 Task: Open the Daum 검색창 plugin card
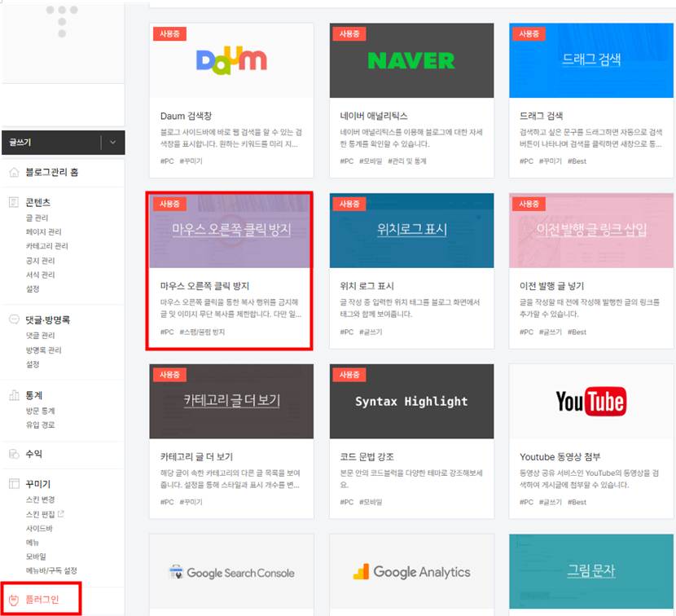231,100
